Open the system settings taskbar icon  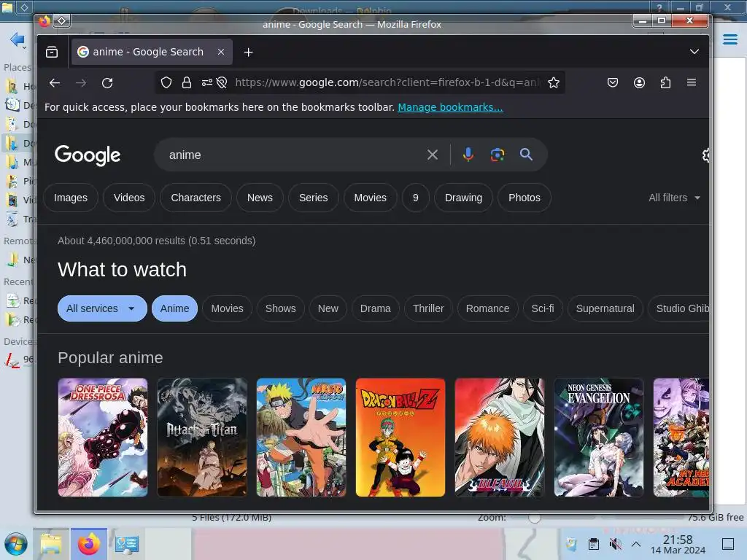127,544
